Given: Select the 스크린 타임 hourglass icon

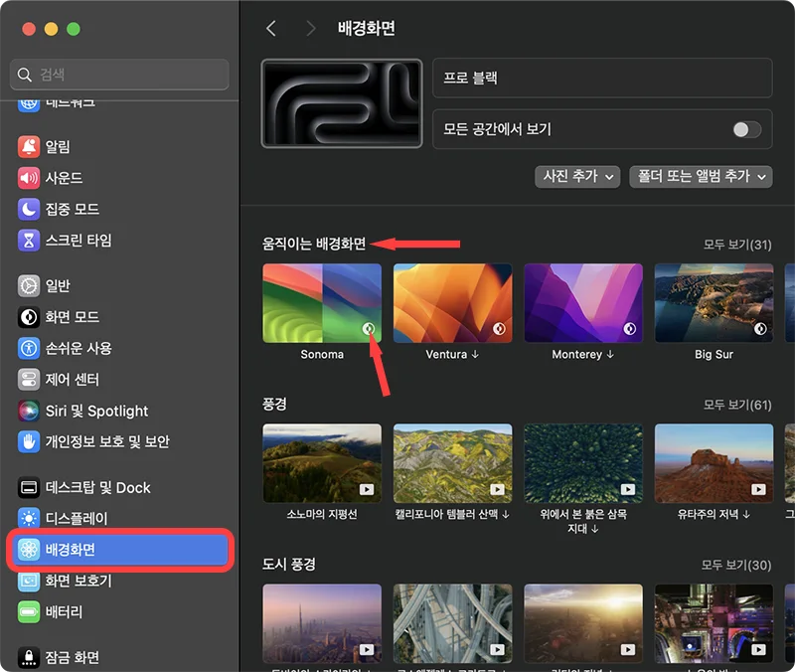Looking at the screenshot, I should coord(29,241).
